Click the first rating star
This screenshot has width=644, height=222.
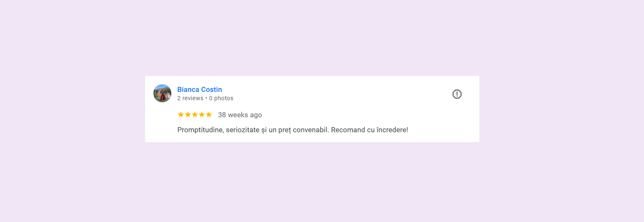(x=181, y=115)
